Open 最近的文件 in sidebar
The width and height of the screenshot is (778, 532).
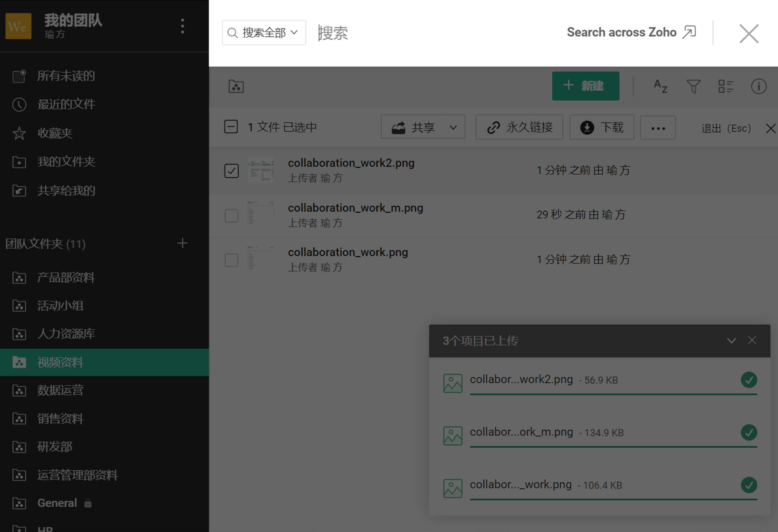[x=66, y=104]
